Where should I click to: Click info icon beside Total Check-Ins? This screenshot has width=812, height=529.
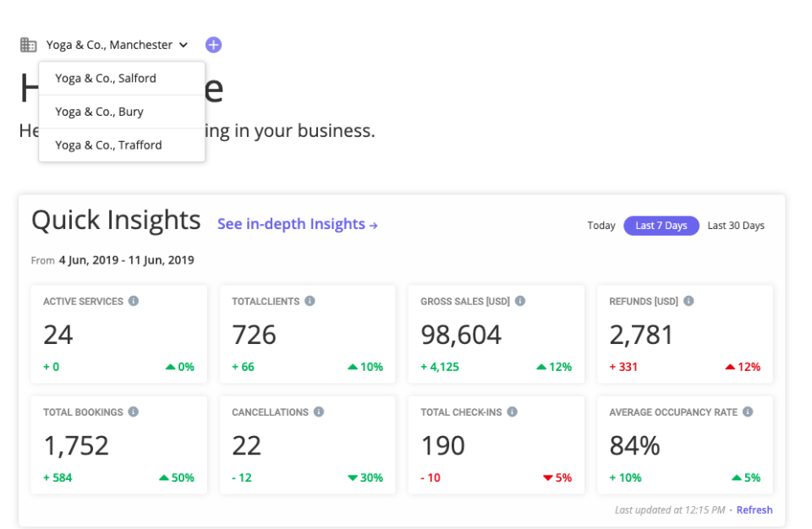(x=513, y=412)
